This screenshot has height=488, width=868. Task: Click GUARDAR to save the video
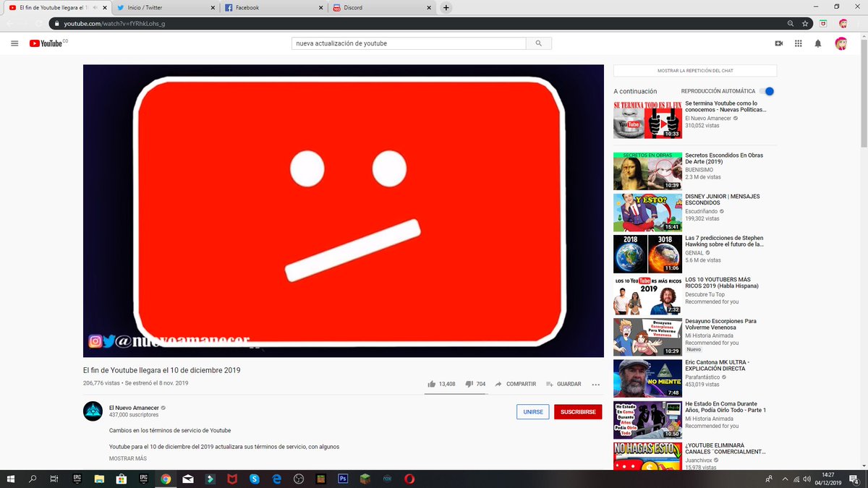[x=563, y=384]
